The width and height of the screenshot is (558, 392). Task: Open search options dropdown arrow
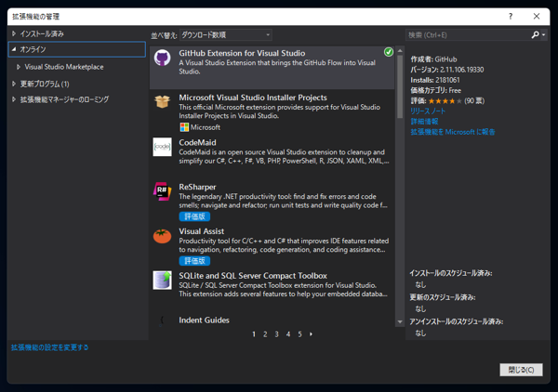click(x=543, y=34)
